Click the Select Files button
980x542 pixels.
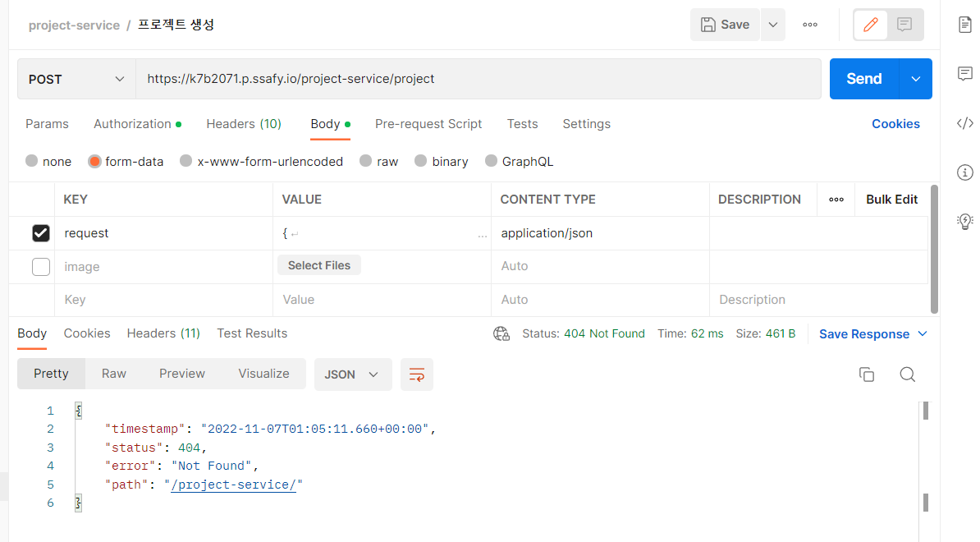click(x=318, y=265)
